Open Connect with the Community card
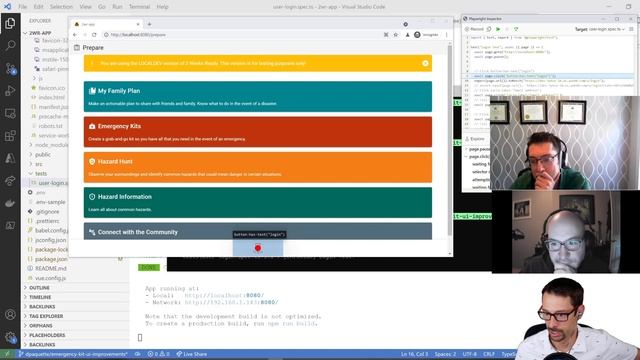 tap(258, 231)
